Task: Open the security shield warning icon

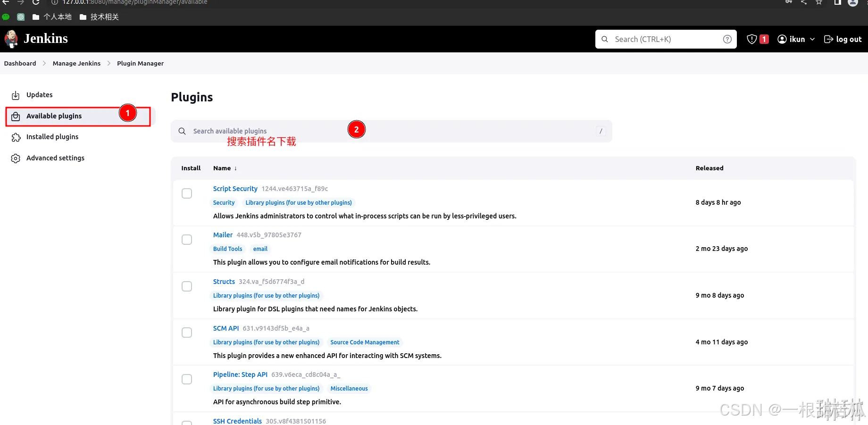Action: click(752, 39)
